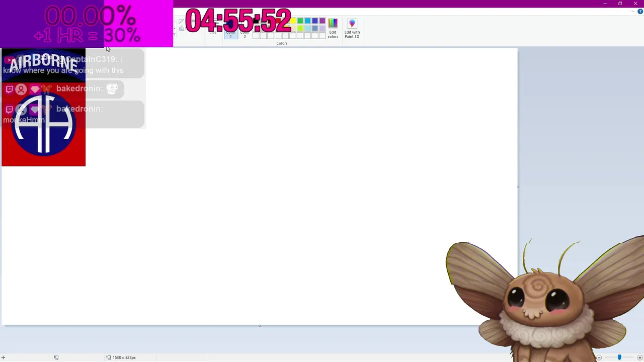Click the cursor position icon in status bar
The width and height of the screenshot is (644, 362).
tap(3, 357)
